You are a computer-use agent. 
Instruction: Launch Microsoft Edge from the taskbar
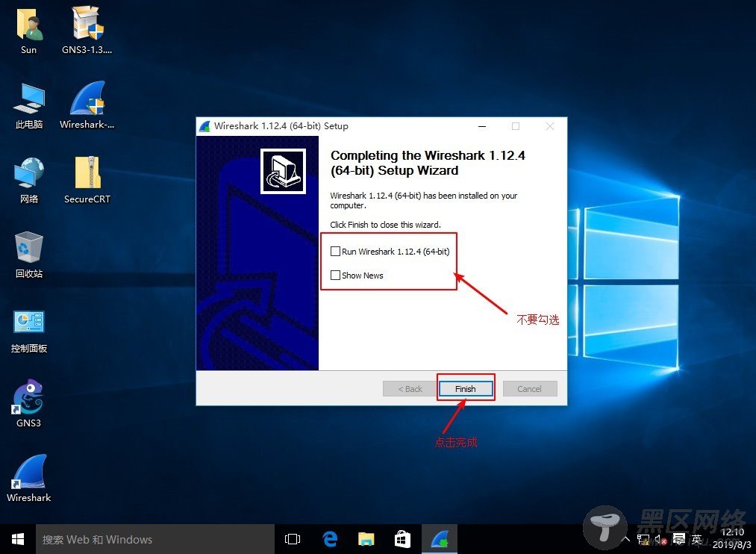(330, 539)
